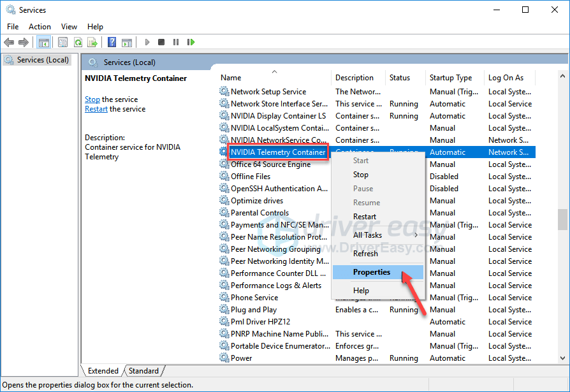Viewport: 570px width, 392px height.
Task: Choose Properties in the context menu
Action: [x=372, y=272]
